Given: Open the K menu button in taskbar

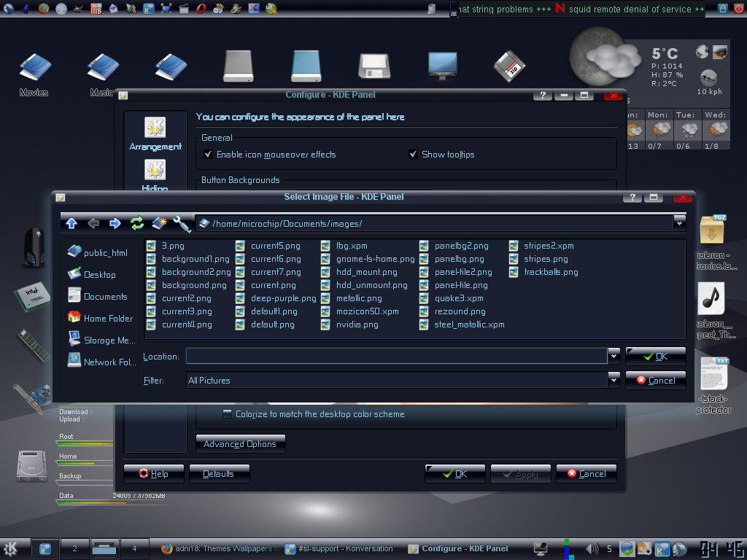Looking at the screenshot, I should click(x=10, y=548).
